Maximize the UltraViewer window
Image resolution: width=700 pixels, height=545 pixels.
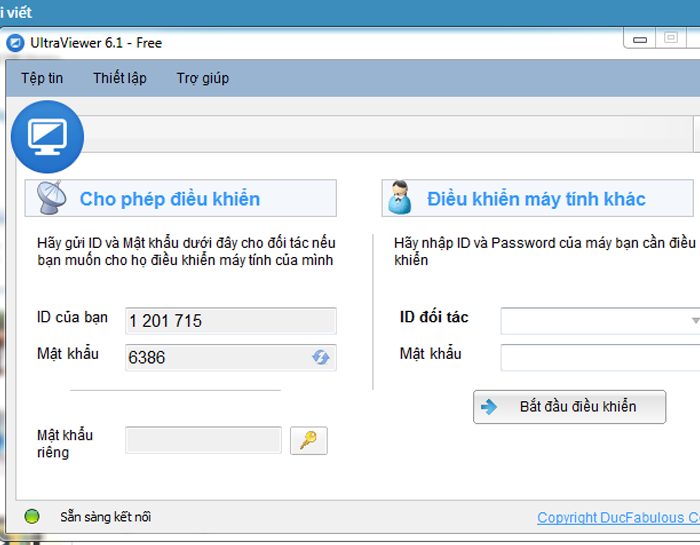pos(671,38)
